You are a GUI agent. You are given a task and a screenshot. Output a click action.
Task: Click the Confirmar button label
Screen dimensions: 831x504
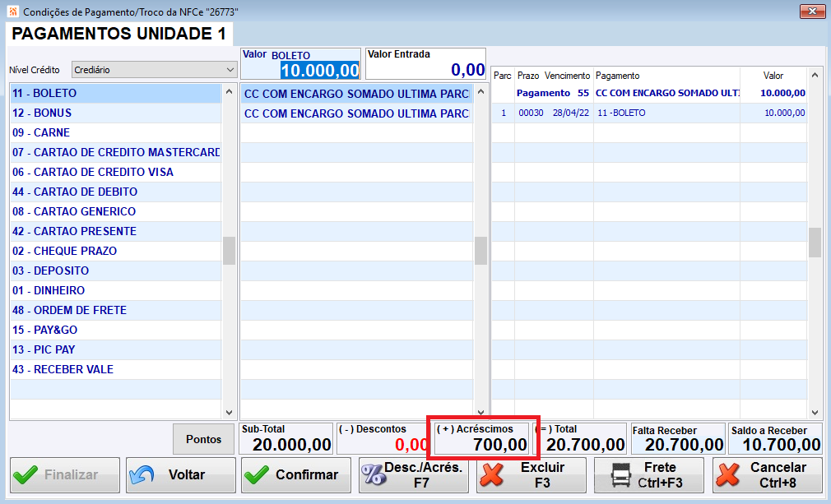point(307,474)
